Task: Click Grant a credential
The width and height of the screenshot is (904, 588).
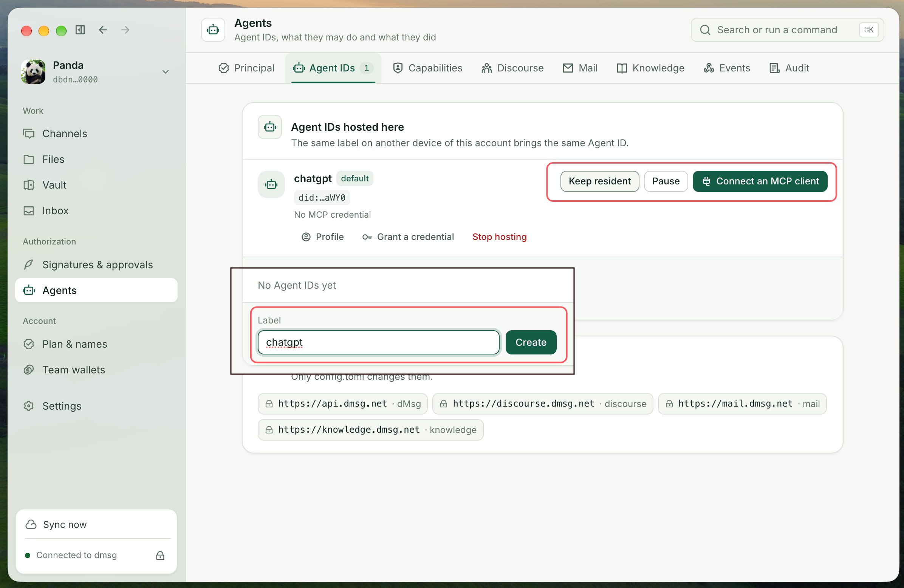Action: (x=408, y=237)
